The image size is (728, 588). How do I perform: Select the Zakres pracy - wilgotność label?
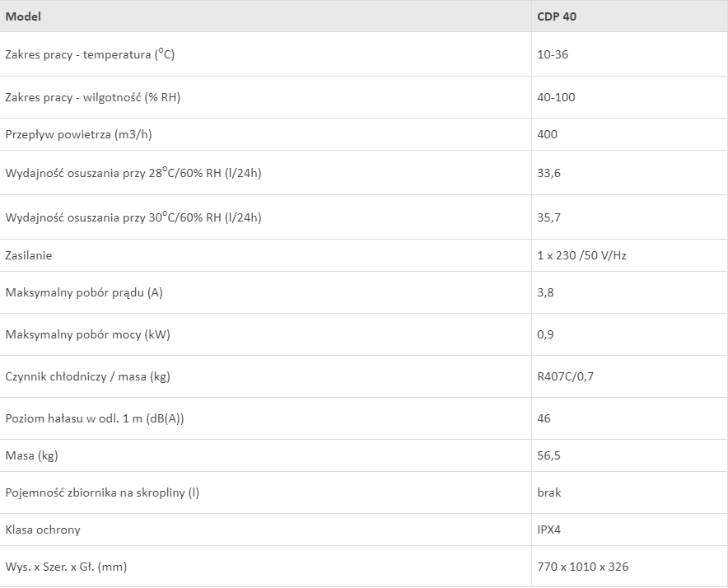(93, 97)
